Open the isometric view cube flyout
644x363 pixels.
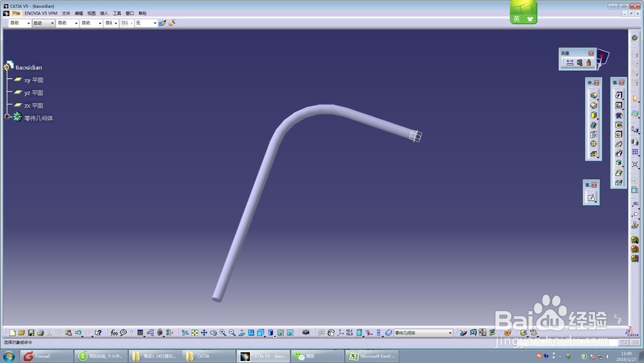[261, 333]
